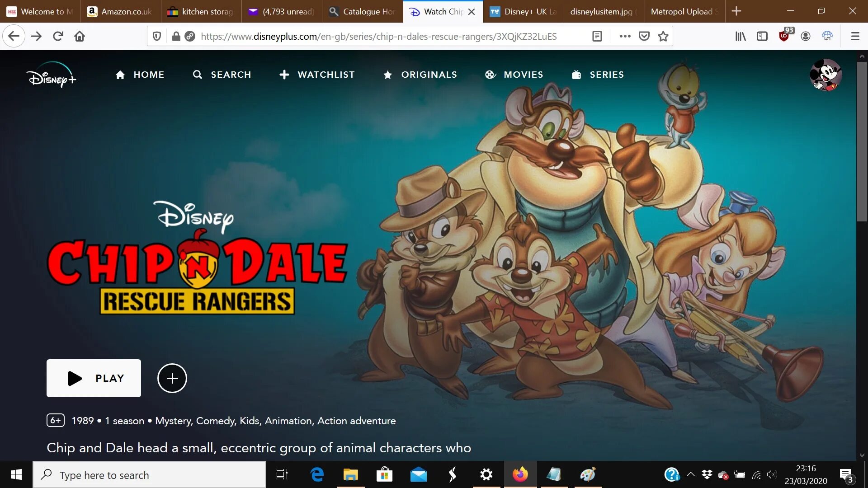Toggle Firefox sidebar view
Image resolution: width=868 pixels, height=488 pixels.
point(762,36)
